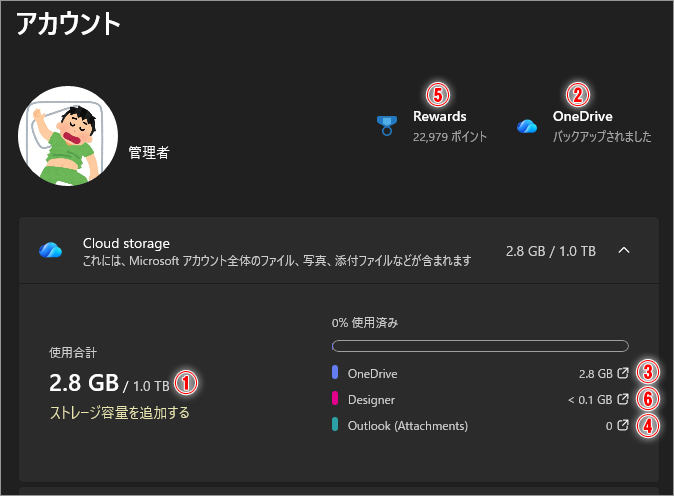Open Outlook (Attachments) via external-link icon
Screen dimensions: 674x496
[623, 426]
